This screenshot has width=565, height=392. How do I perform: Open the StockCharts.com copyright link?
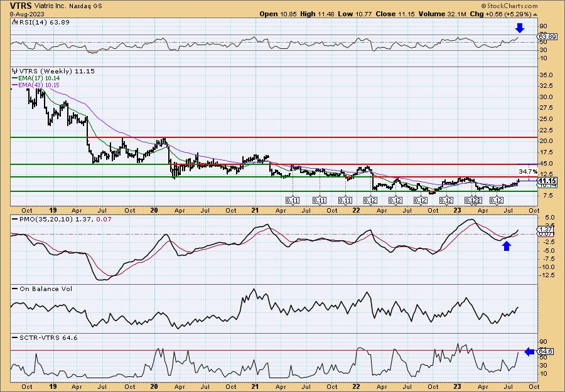click(x=509, y=6)
